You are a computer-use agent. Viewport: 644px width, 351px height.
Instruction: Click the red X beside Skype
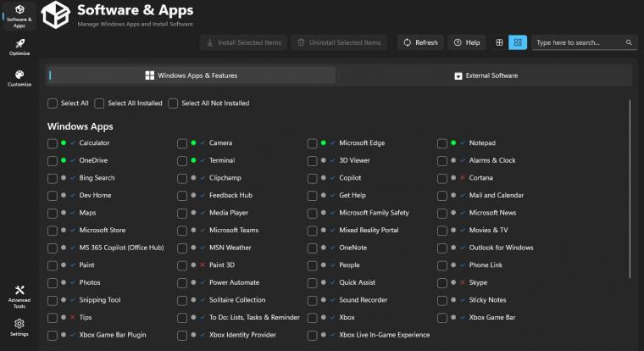pos(463,282)
